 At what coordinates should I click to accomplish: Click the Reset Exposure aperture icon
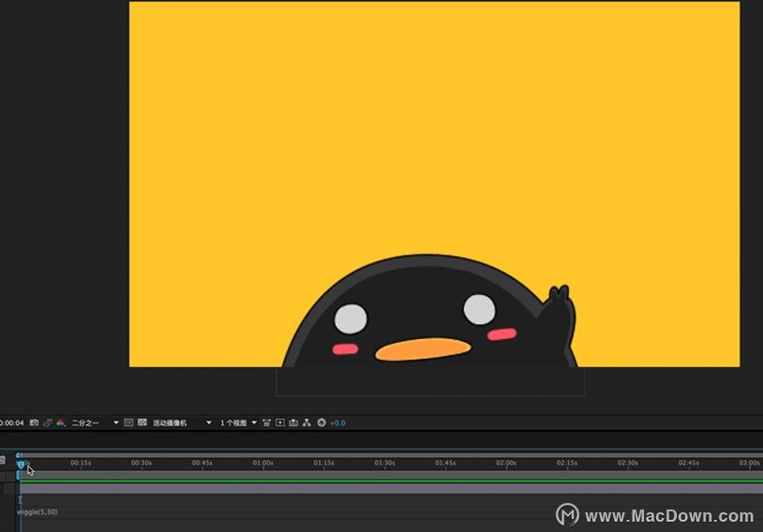322,422
